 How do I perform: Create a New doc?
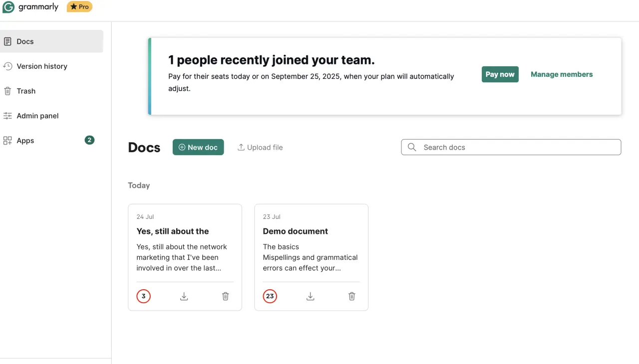[198, 147]
